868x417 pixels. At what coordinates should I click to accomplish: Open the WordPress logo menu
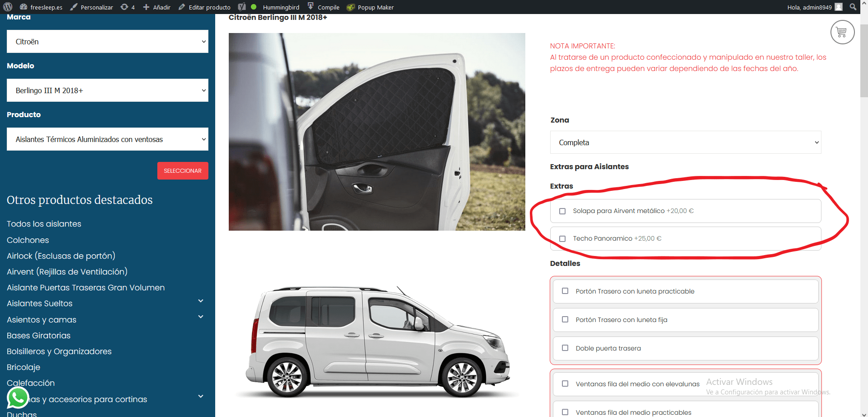[x=8, y=7]
